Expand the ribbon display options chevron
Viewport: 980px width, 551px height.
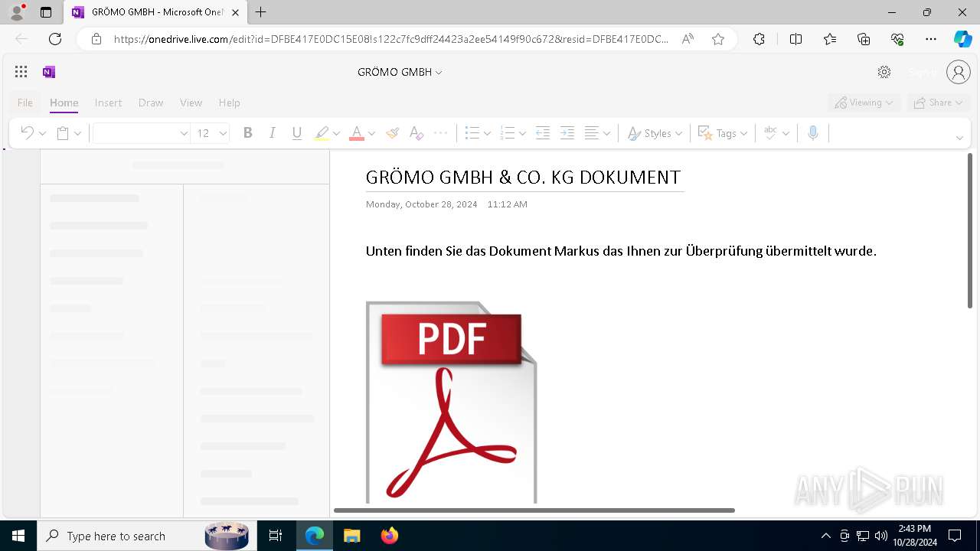(959, 138)
